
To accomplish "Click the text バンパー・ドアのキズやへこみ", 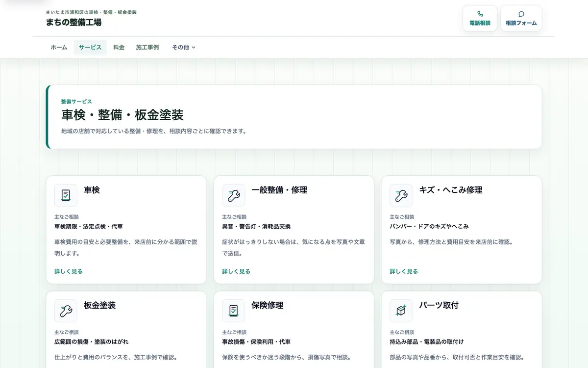I will click(x=429, y=227).
